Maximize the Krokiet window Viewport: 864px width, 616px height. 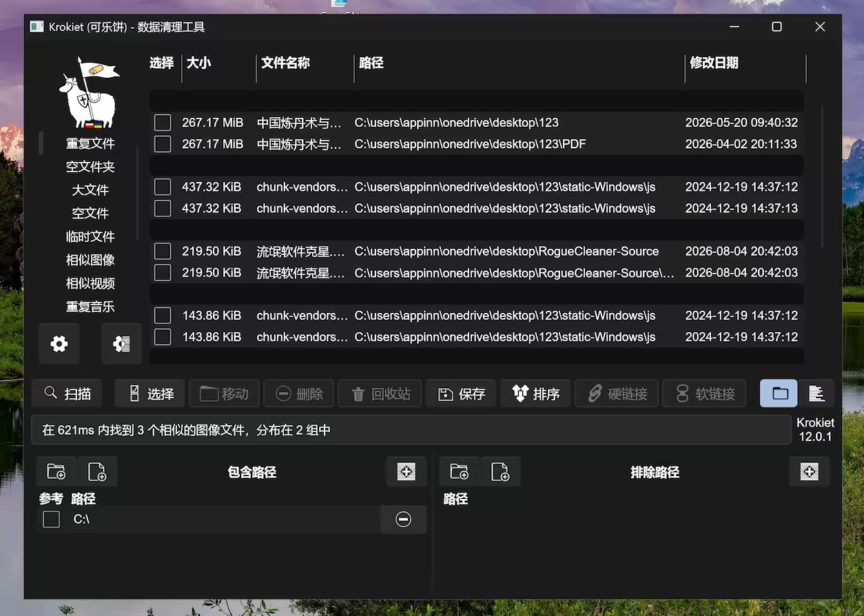point(776,27)
